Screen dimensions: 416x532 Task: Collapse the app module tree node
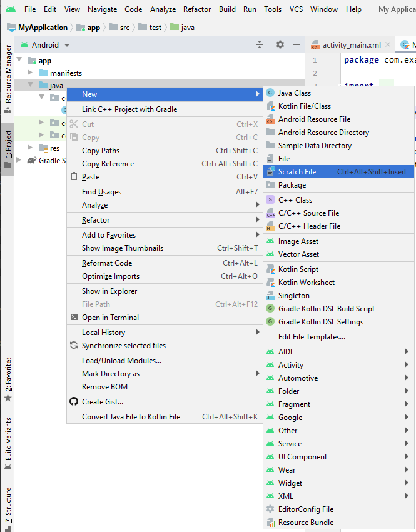tap(19, 61)
